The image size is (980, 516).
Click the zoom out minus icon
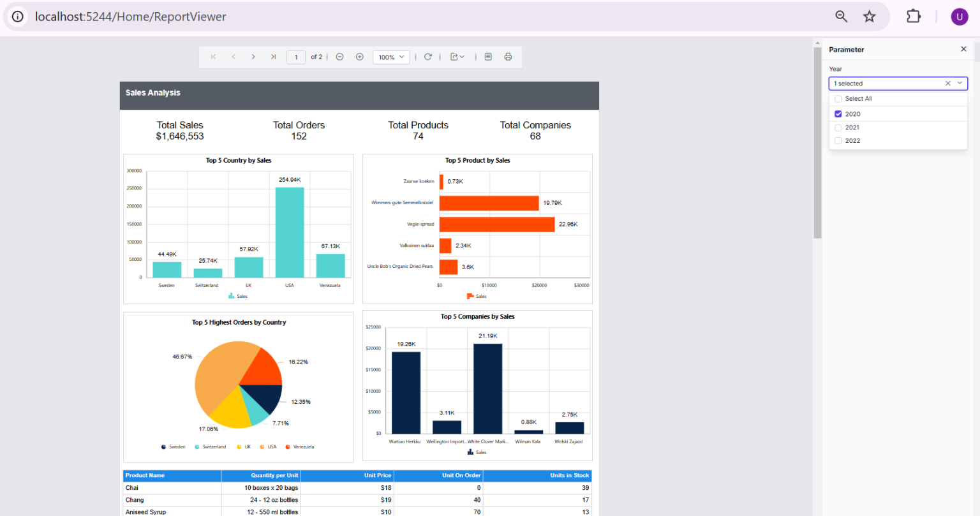click(340, 57)
